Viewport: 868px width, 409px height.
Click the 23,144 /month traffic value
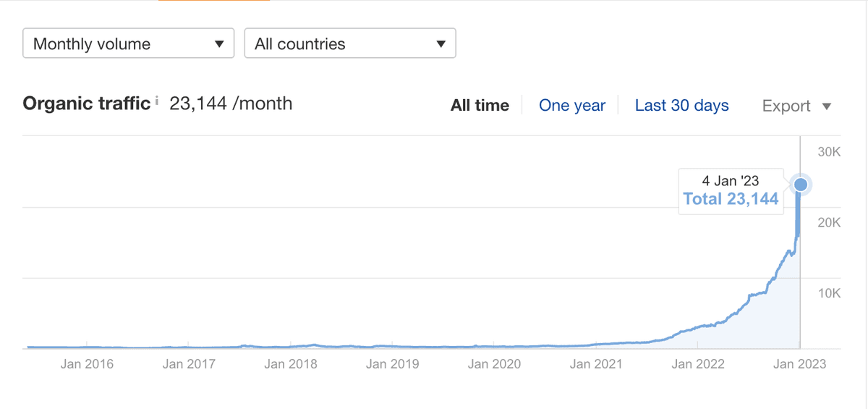[x=231, y=104]
